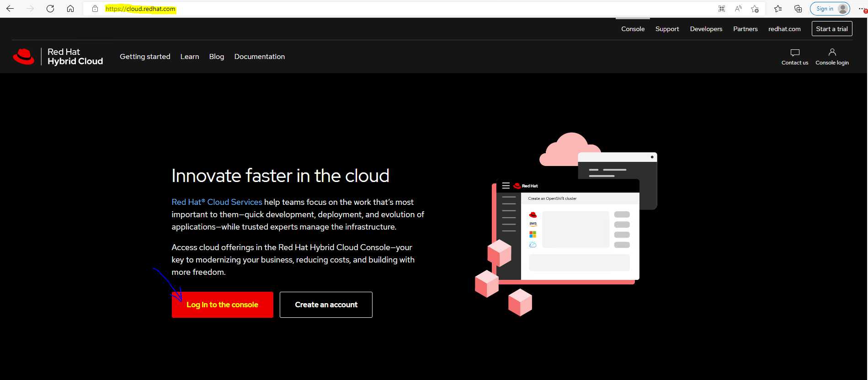The image size is (868, 380).
Task: Activate the read aloud icon
Action: pos(738,9)
